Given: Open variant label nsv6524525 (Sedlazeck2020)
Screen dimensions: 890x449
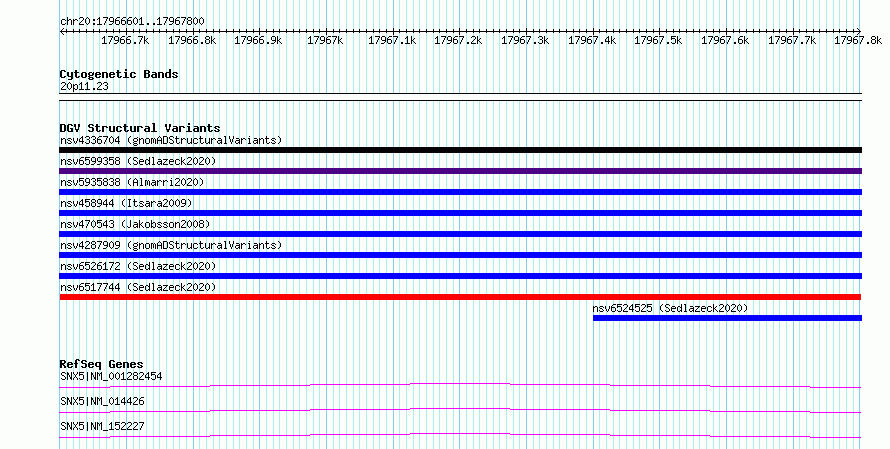Looking at the screenshot, I should 670,308.
